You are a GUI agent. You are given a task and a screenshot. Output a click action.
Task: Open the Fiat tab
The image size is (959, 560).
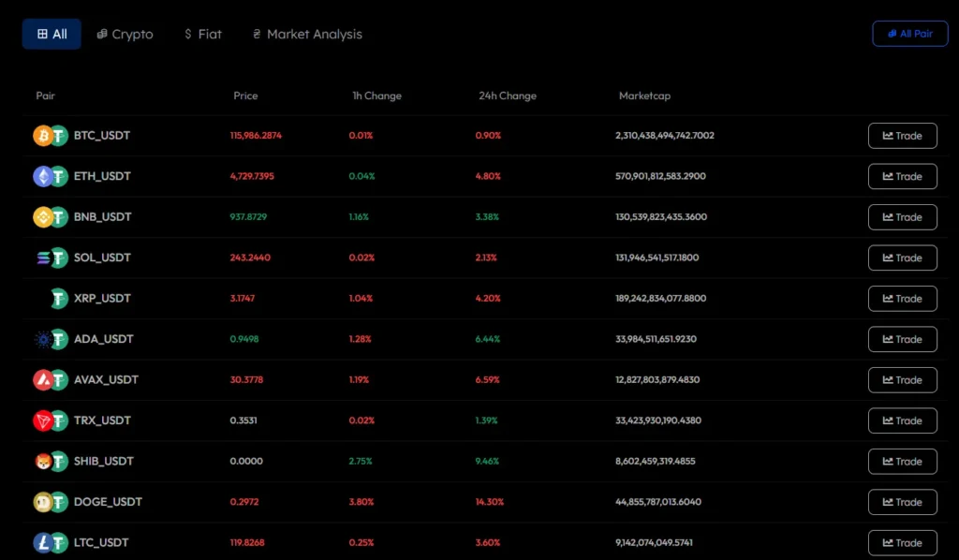click(x=203, y=34)
